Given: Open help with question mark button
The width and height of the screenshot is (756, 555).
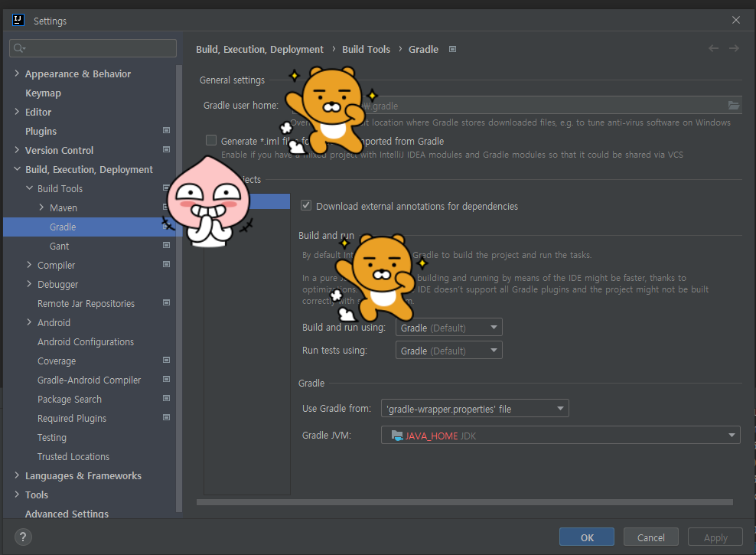Looking at the screenshot, I should 23,537.
